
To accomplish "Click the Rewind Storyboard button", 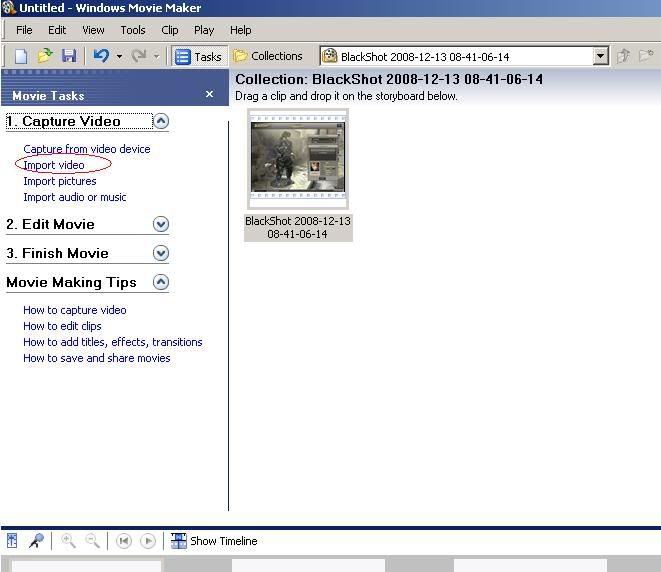I will [x=124, y=541].
